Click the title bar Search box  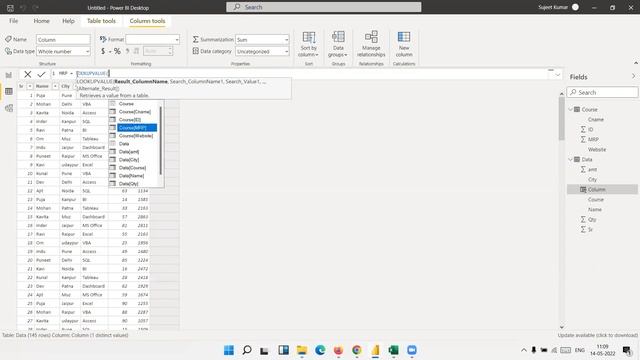[x=324, y=7]
